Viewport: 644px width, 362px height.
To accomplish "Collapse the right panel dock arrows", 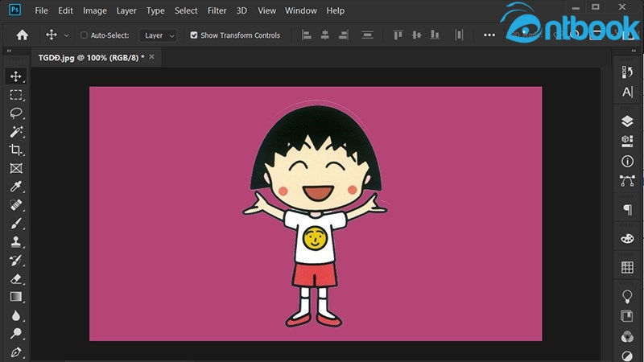I will (x=634, y=51).
